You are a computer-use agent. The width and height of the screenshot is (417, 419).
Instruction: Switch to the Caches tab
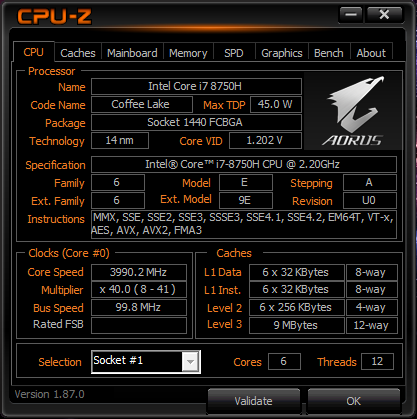(x=78, y=53)
